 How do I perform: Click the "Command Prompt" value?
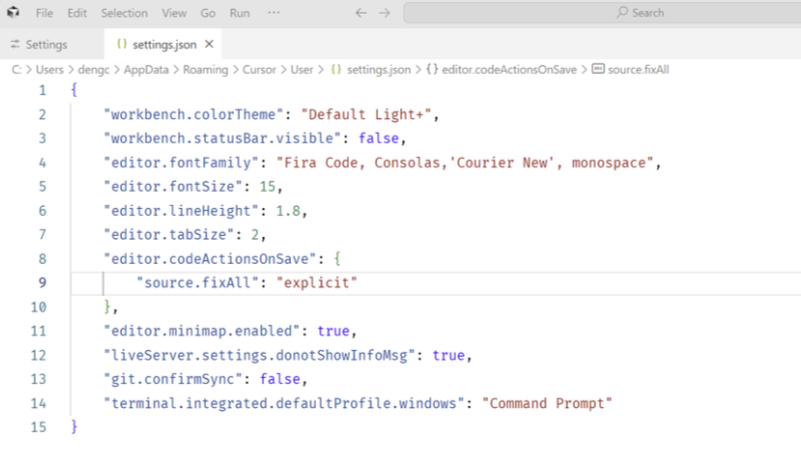point(547,404)
